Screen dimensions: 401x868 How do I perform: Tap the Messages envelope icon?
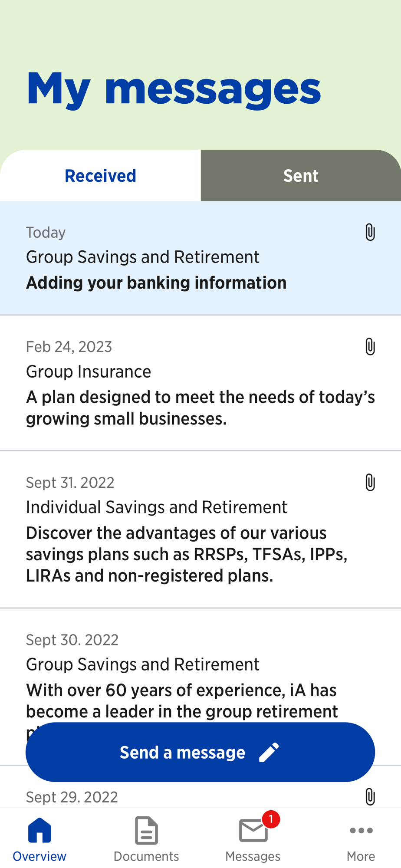(253, 830)
